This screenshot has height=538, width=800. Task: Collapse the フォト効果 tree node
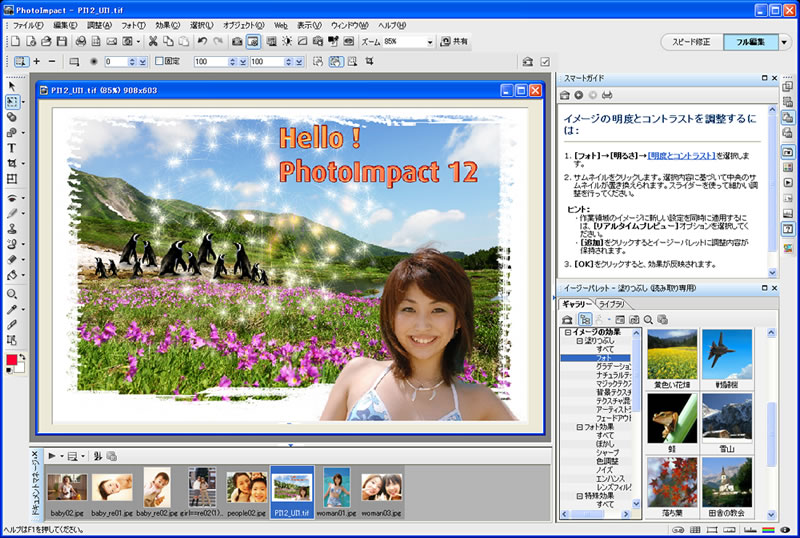(580, 427)
